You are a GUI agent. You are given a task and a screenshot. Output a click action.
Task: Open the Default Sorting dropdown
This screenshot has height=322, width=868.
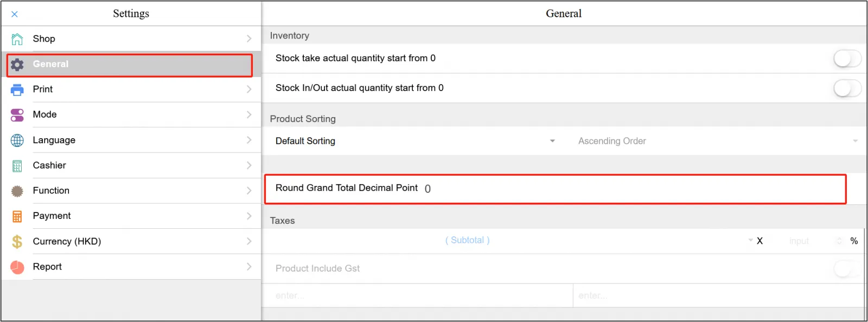click(552, 140)
